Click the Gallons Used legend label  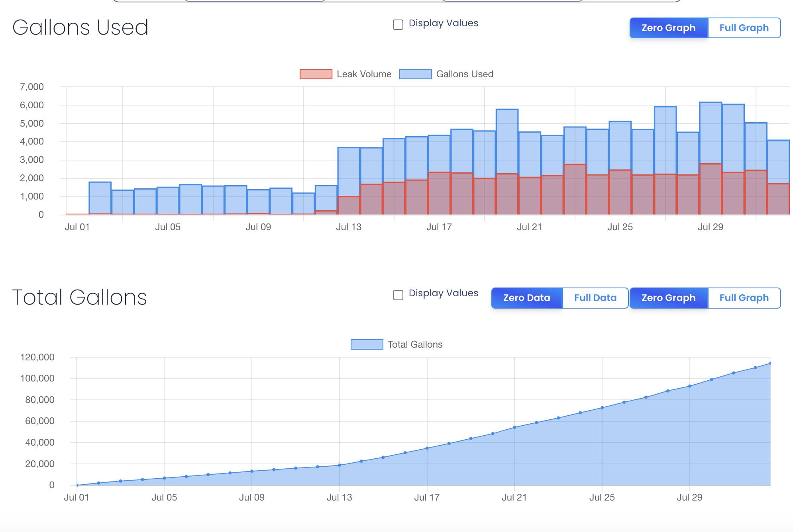pyautogui.click(x=465, y=74)
